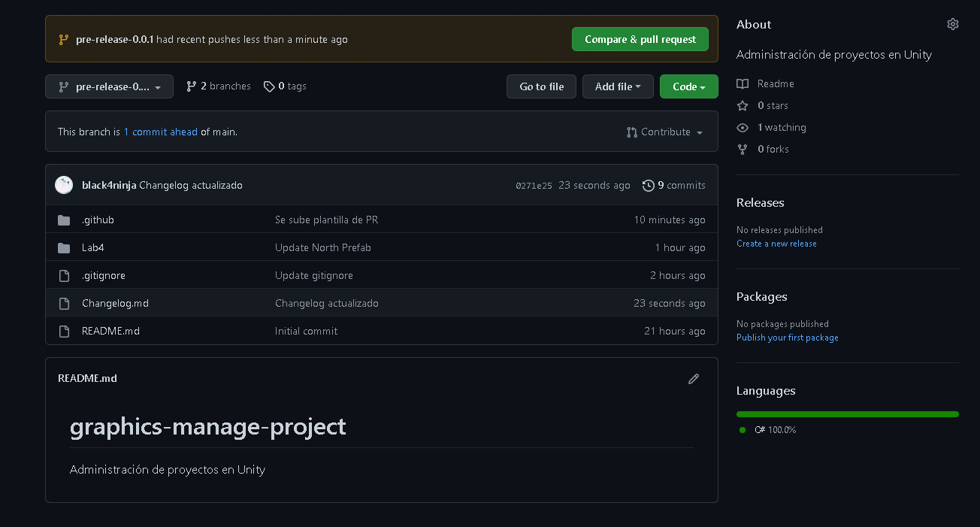Open the Changelog.md file name

click(x=115, y=304)
